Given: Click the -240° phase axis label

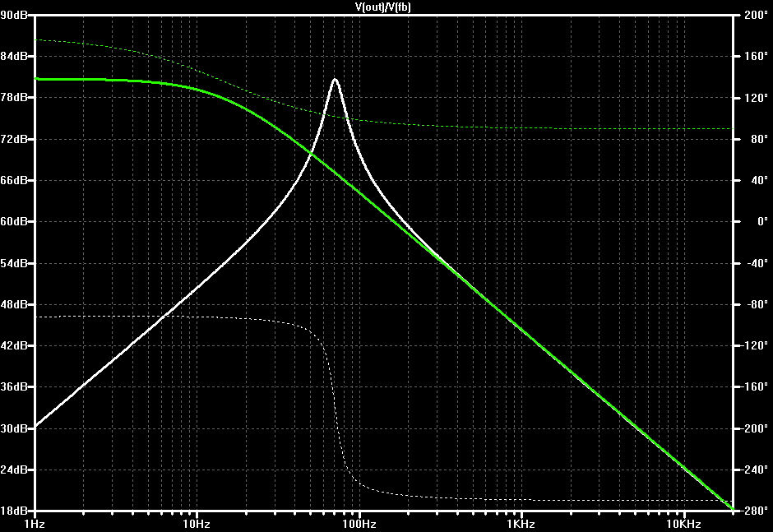Looking at the screenshot, I should click(x=754, y=470).
